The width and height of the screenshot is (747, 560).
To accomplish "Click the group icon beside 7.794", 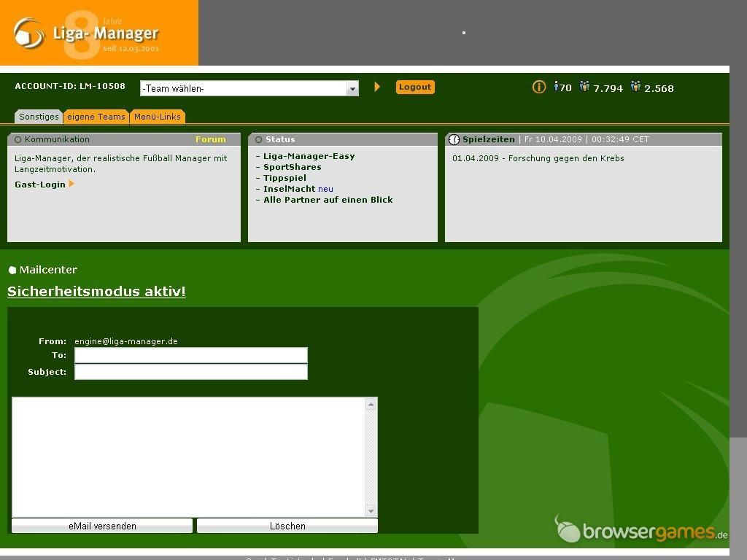I will point(584,86).
